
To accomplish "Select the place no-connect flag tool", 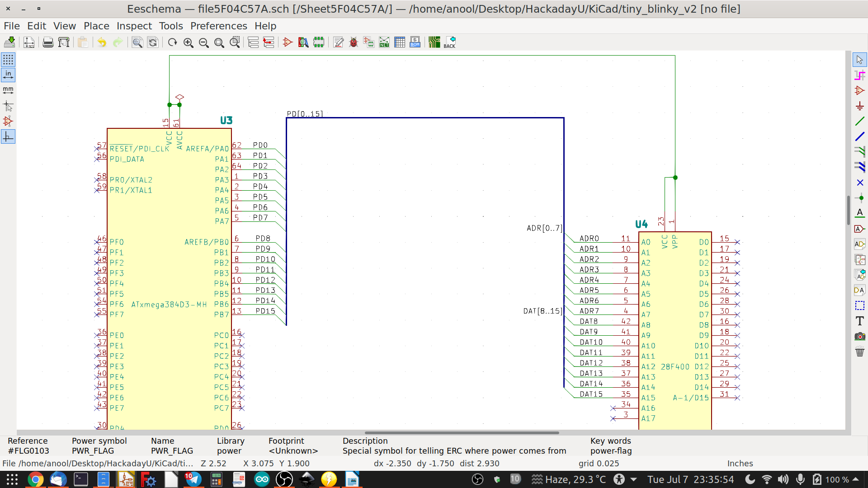I will click(x=860, y=183).
